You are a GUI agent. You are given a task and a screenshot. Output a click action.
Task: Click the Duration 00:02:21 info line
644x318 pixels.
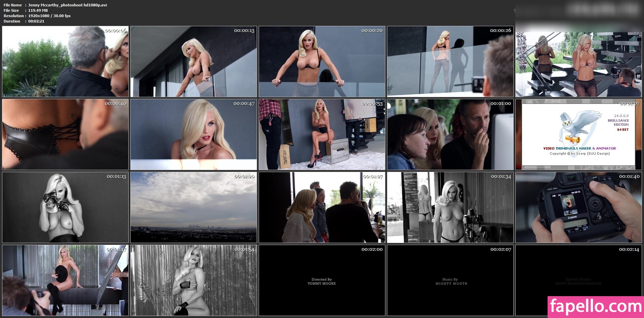(24, 21)
